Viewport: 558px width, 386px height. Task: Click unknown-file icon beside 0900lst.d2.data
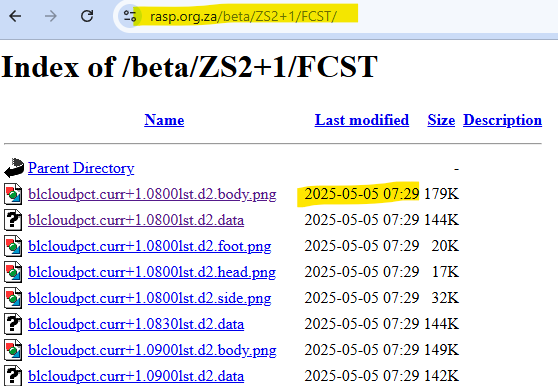13,375
